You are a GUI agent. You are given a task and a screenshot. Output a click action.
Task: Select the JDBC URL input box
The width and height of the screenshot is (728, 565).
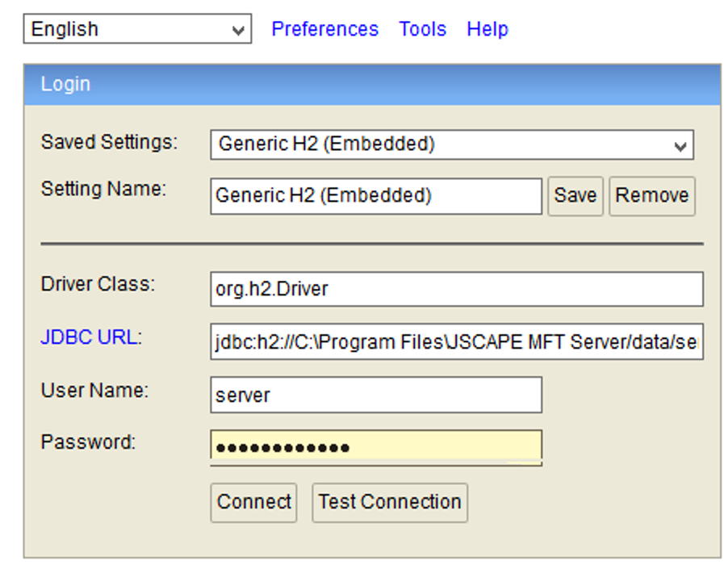click(457, 341)
